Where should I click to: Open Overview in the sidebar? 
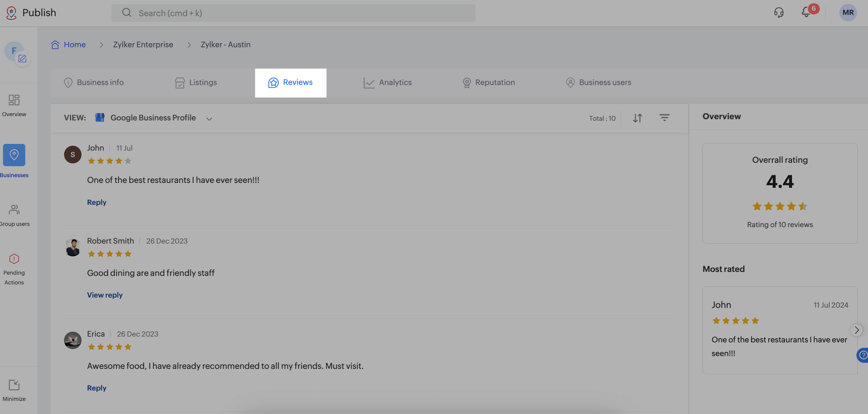click(x=14, y=106)
